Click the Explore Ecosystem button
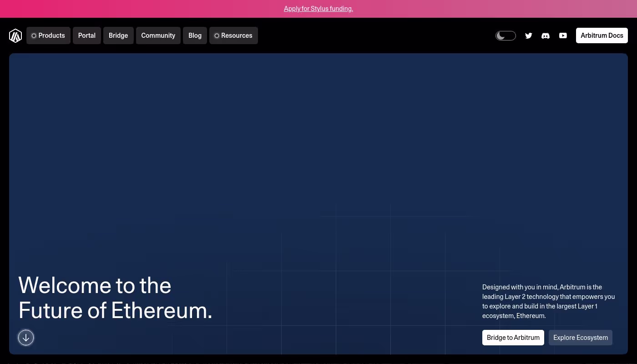 581,338
